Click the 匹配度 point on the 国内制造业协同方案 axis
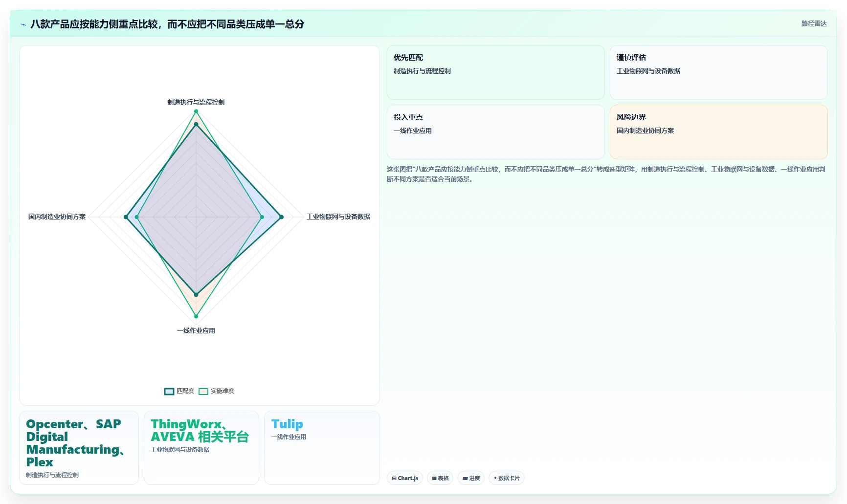Image resolution: width=847 pixels, height=504 pixels. click(x=126, y=217)
